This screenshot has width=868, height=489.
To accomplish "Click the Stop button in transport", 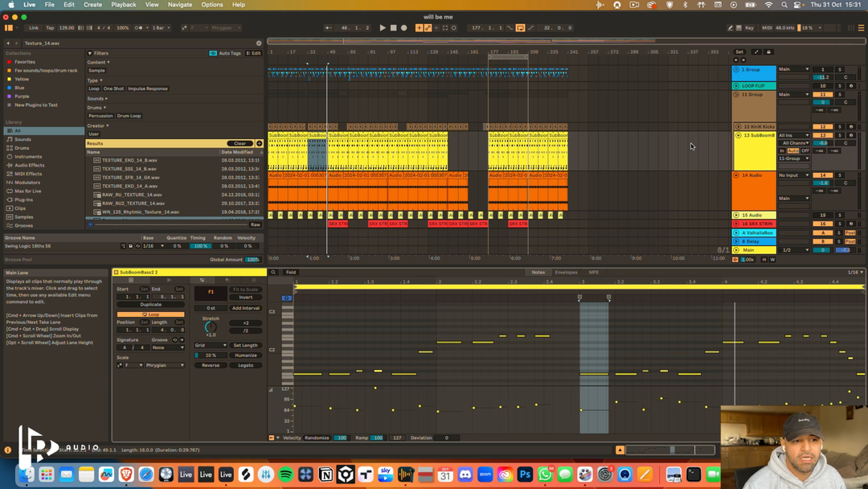I will 393,27.
